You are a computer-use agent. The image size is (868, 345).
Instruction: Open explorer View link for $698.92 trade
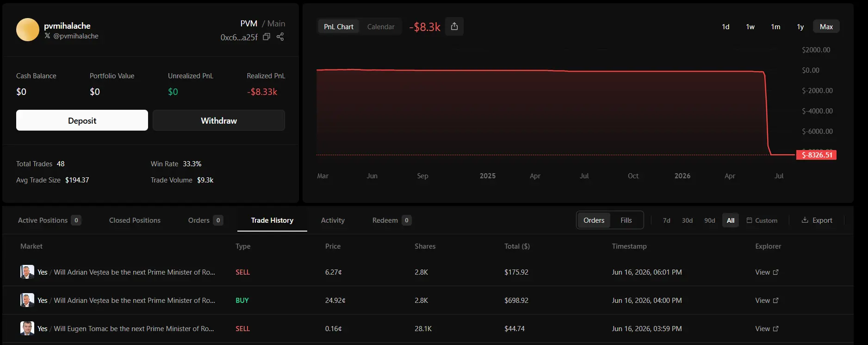click(x=767, y=301)
